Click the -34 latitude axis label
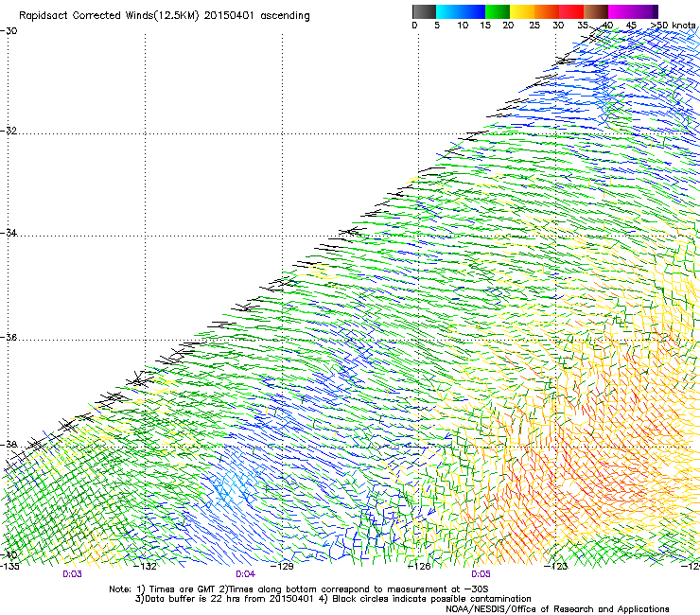700x615 pixels. (9, 233)
